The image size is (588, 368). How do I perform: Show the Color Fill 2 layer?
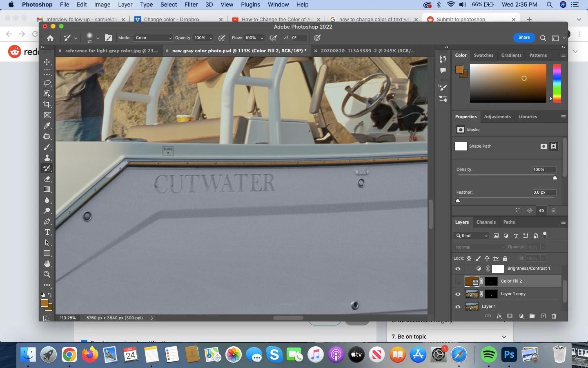click(x=458, y=281)
